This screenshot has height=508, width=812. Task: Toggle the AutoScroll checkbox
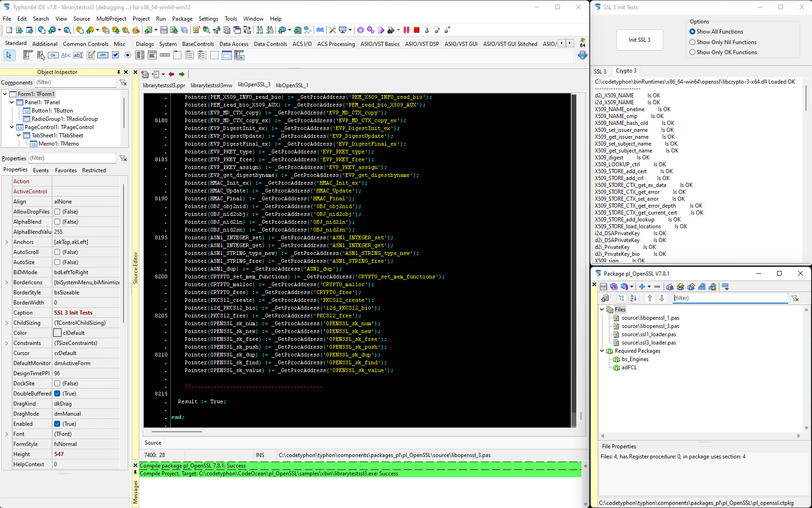coord(57,252)
